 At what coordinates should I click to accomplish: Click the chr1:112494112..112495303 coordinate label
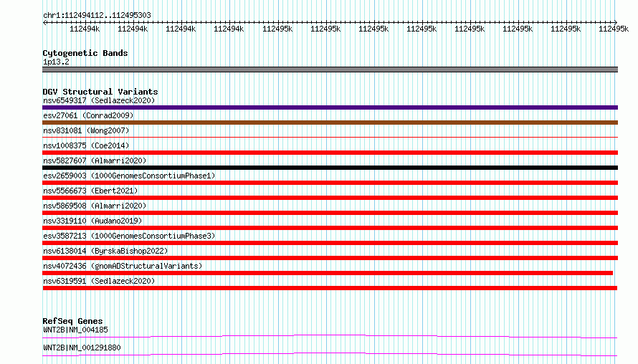(97, 15)
